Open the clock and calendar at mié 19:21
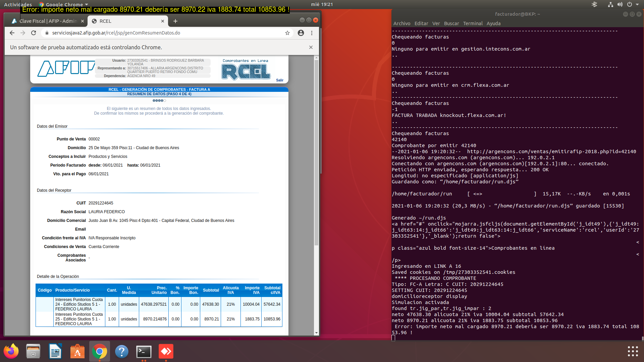 click(322, 4)
